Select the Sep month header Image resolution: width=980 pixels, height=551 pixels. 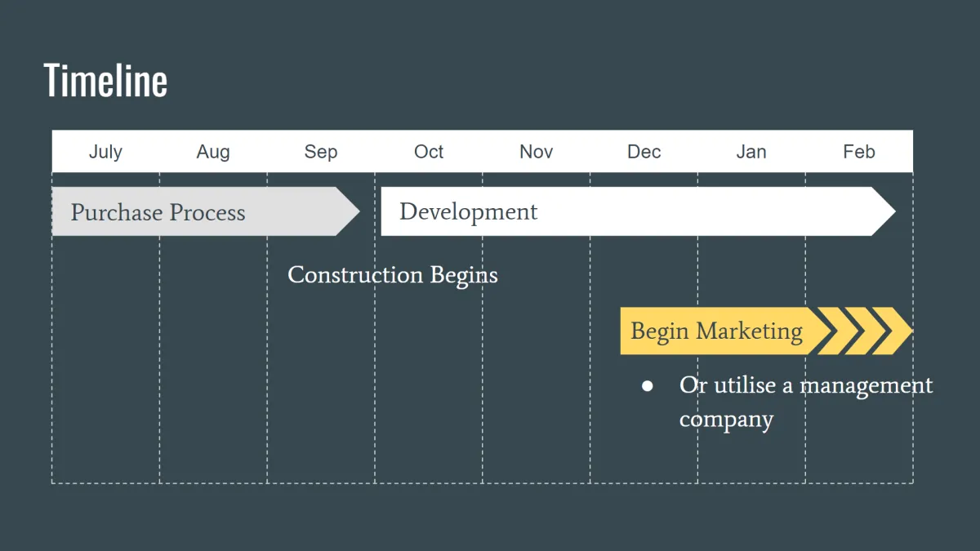pos(321,152)
